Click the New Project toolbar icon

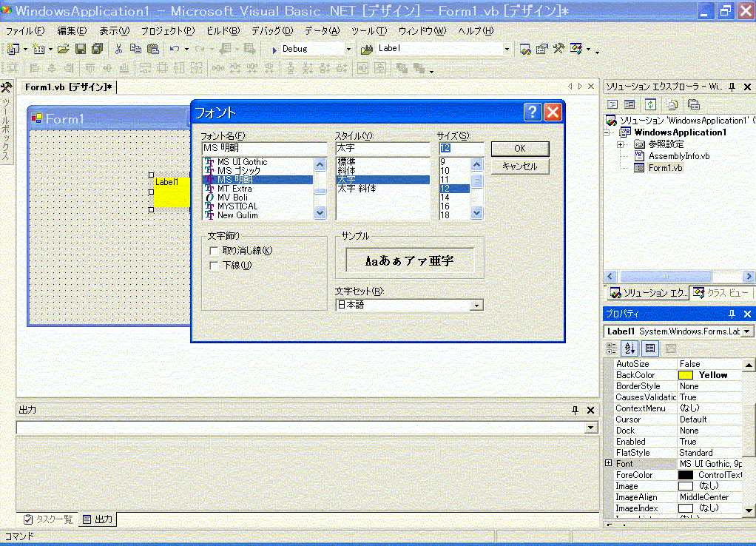(13, 49)
